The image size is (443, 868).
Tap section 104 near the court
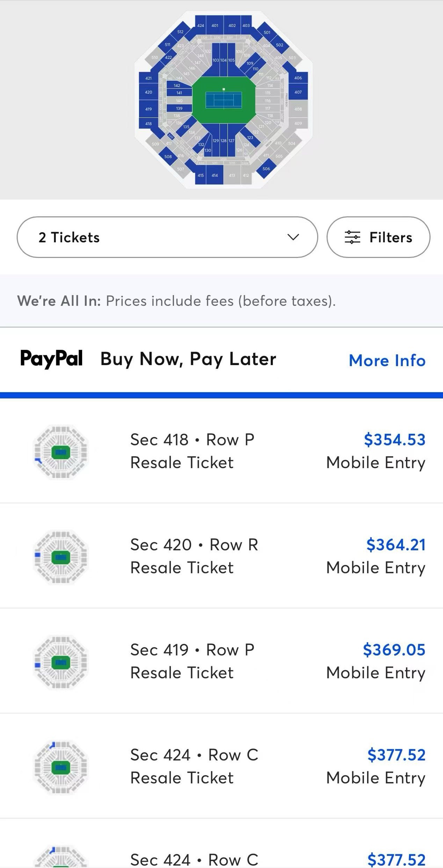pos(224,60)
